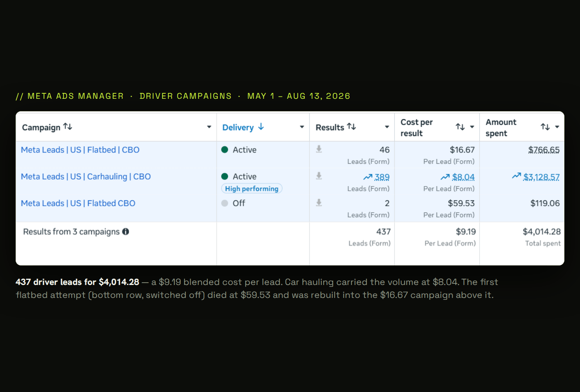Click the download icon in the off campaign row
The height and width of the screenshot is (392, 580).
pyautogui.click(x=319, y=203)
